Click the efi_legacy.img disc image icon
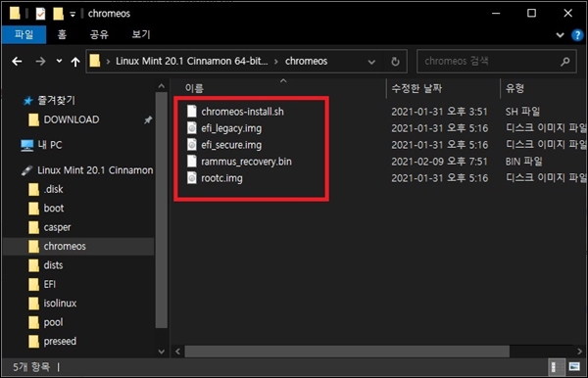The image size is (588, 378). coord(192,127)
